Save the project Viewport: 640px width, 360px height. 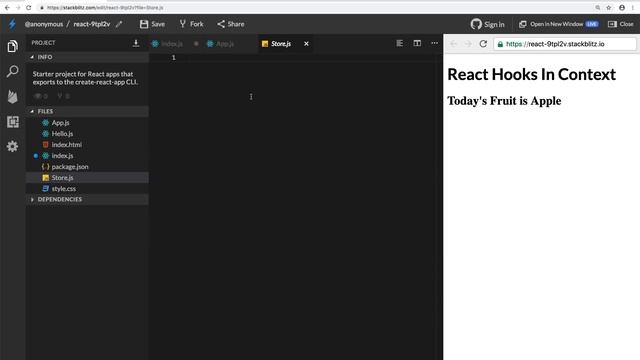152,24
